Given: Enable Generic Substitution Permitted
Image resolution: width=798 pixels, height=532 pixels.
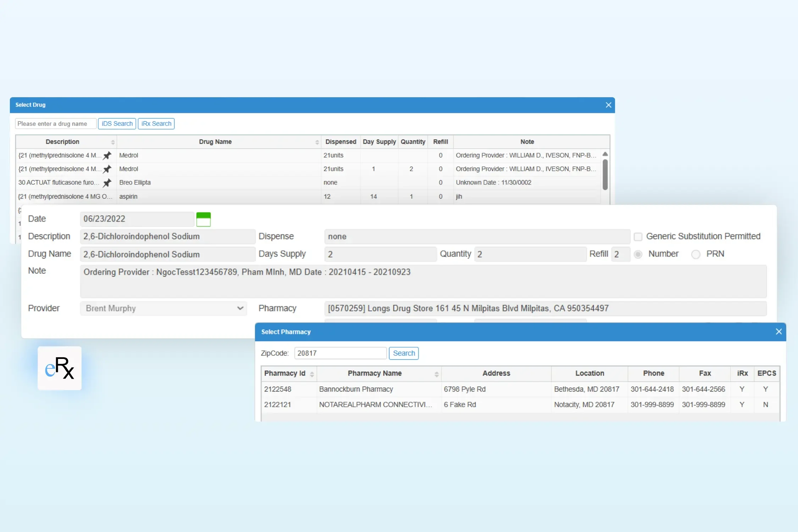Looking at the screenshot, I should pos(638,236).
